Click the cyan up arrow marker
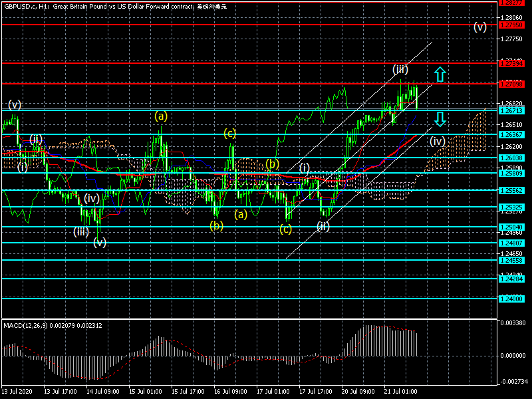Screen dimensions: 532x399 click(x=440, y=74)
